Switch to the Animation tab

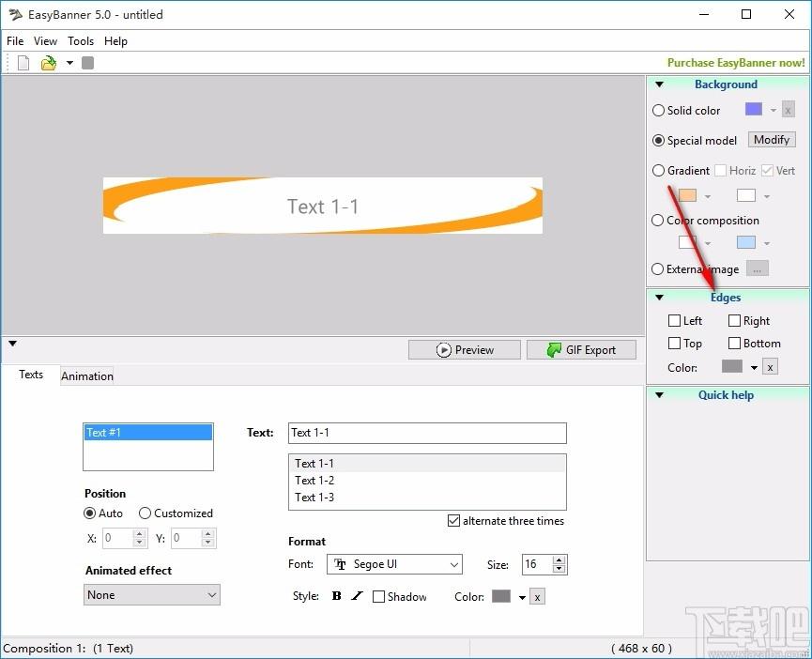[87, 375]
